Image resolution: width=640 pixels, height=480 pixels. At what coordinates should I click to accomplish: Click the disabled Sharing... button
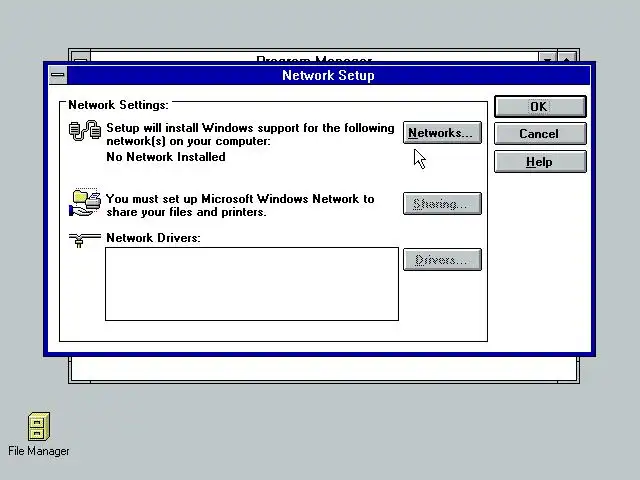coord(442,203)
